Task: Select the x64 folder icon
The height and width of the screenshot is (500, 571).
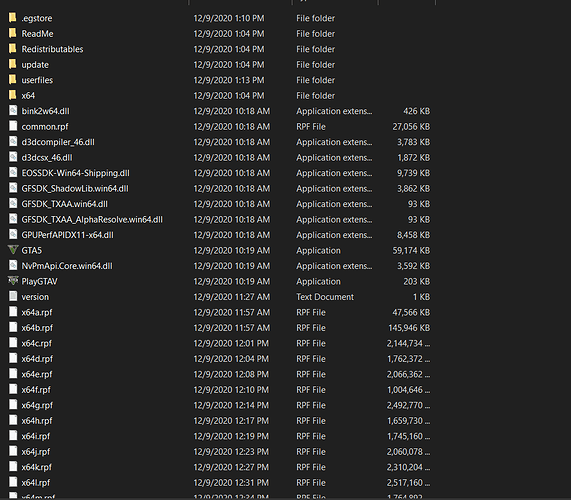Action: pos(13,95)
